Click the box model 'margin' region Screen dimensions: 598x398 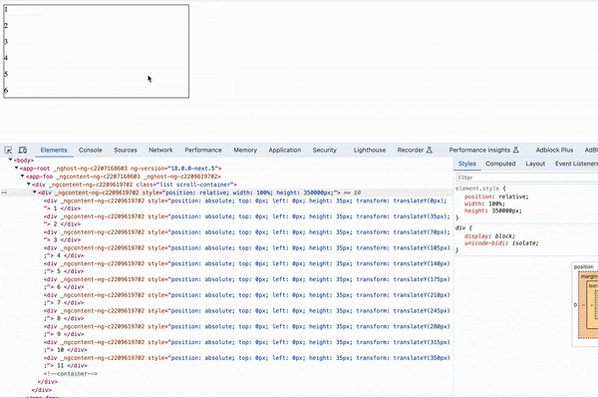coord(589,276)
